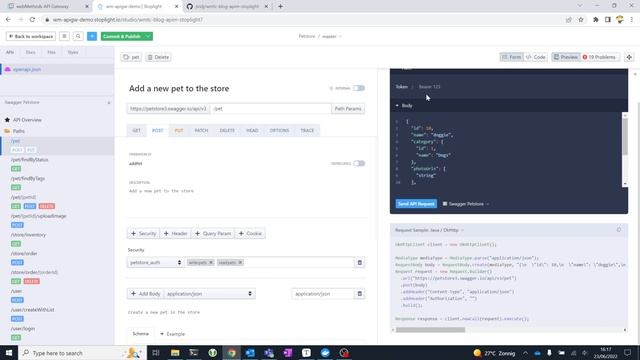Switch to the Schema tab
This screenshot has height=360, width=640.
click(x=140, y=334)
